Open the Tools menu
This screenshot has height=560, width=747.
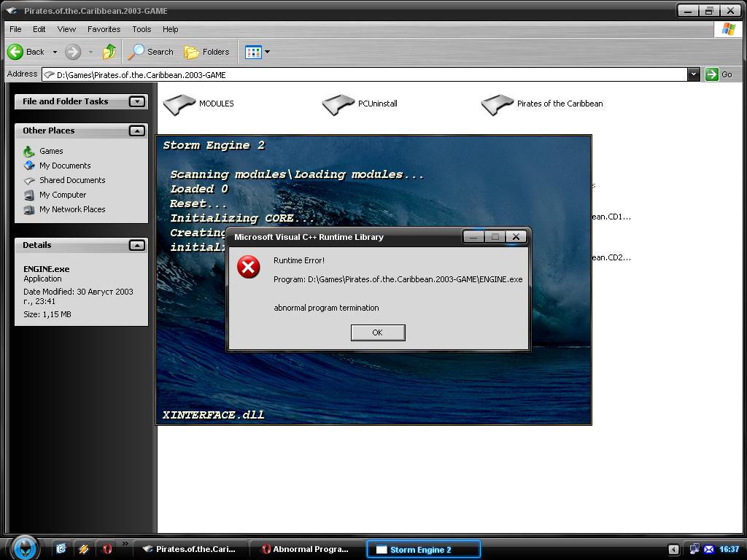click(x=142, y=29)
